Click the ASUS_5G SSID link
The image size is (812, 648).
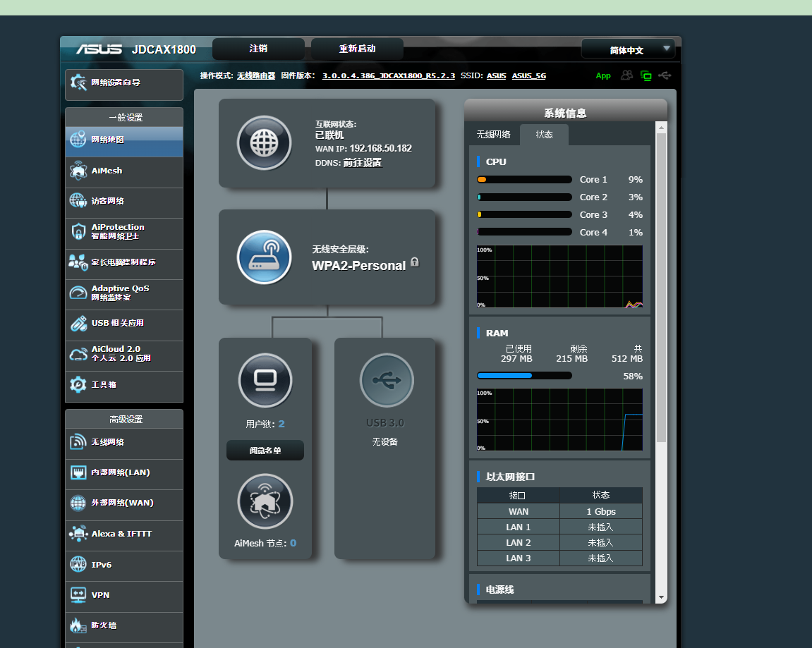(x=528, y=76)
